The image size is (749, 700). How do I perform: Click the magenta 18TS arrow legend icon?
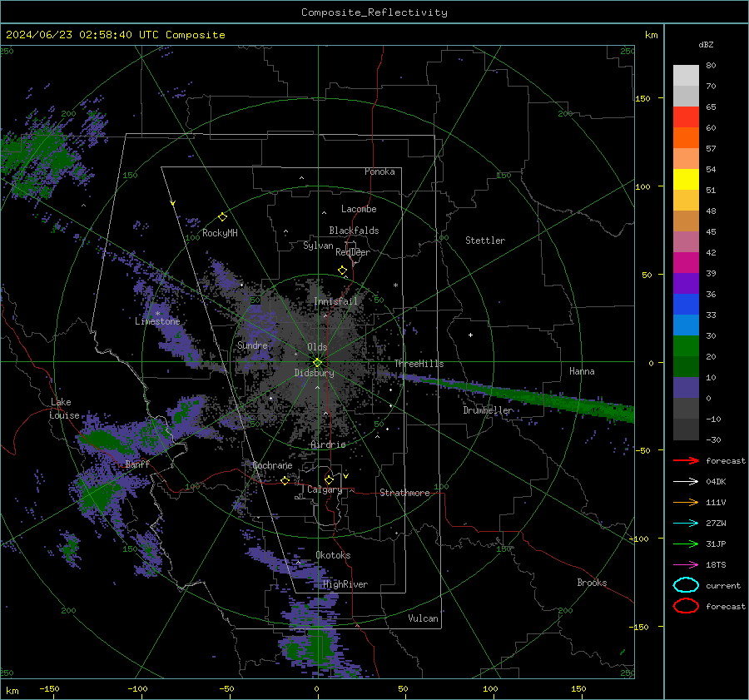pos(686,565)
